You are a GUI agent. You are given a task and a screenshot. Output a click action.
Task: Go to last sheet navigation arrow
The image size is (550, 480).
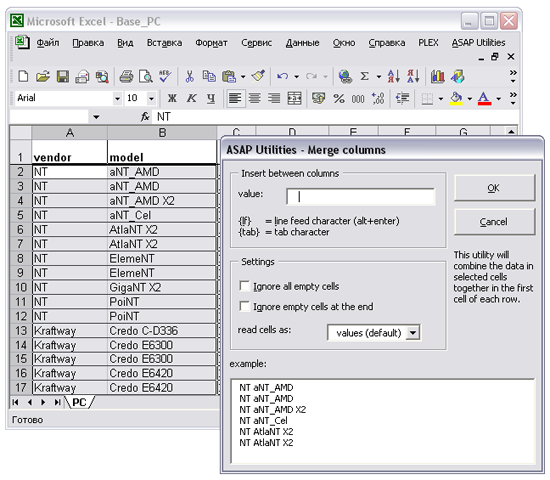pyautogui.click(x=57, y=402)
